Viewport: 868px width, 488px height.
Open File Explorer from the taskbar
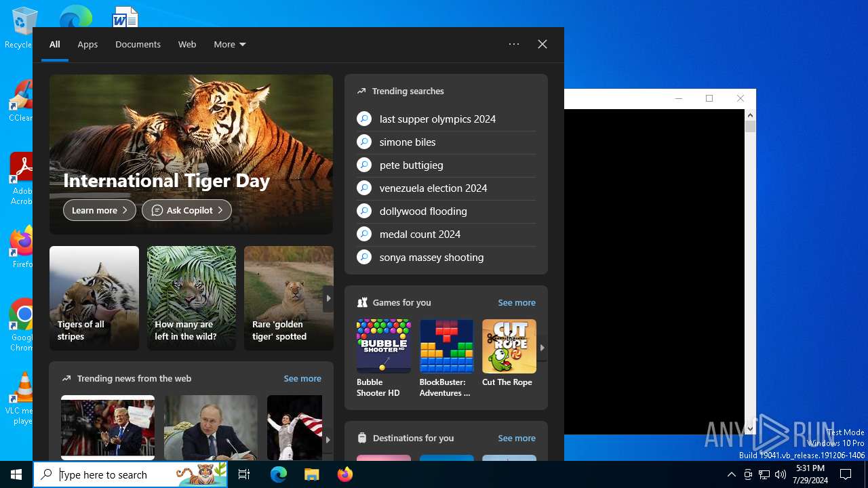pyautogui.click(x=311, y=474)
